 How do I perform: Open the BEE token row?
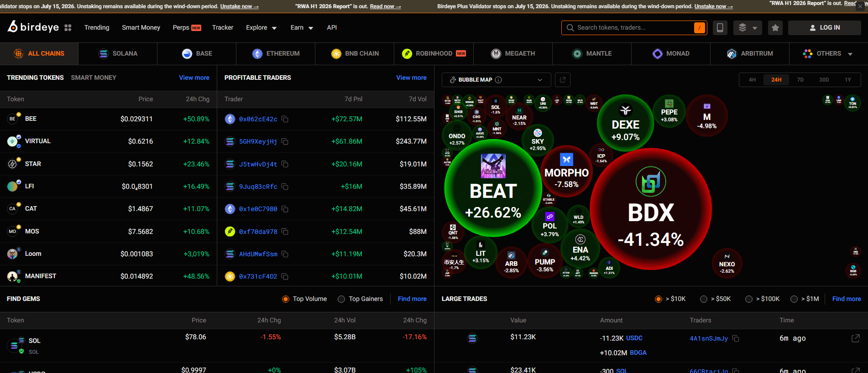109,119
